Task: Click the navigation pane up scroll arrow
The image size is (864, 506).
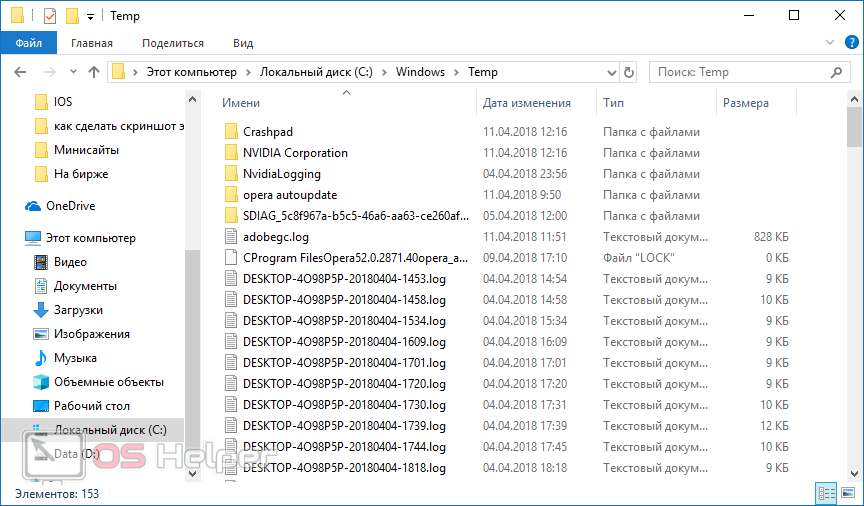Action: pyautogui.click(x=192, y=100)
